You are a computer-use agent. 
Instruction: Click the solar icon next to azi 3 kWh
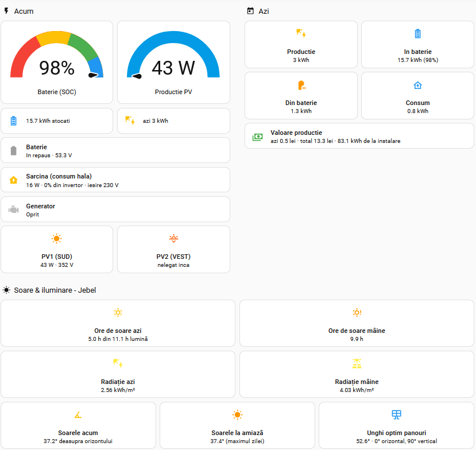pos(130,121)
